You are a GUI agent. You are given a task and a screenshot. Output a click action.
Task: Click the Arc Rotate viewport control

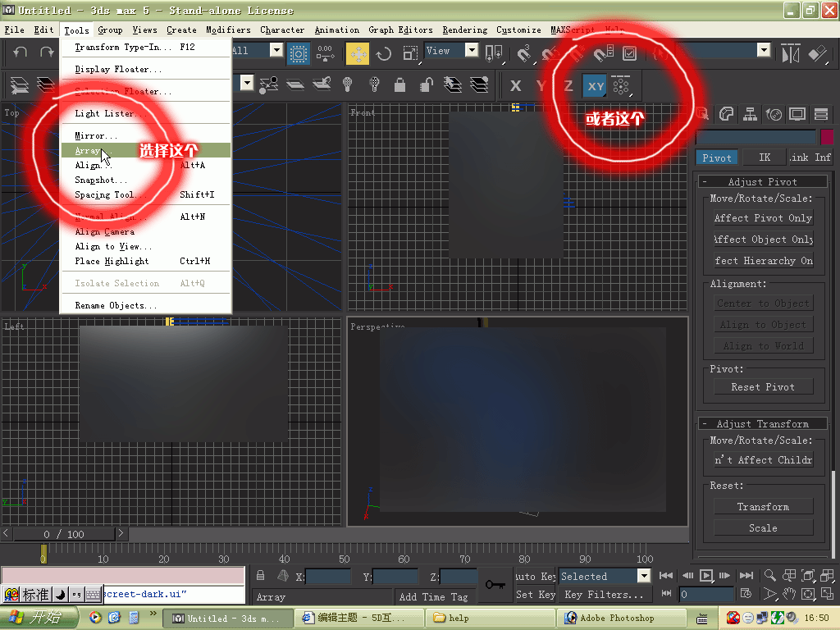(x=808, y=594)
